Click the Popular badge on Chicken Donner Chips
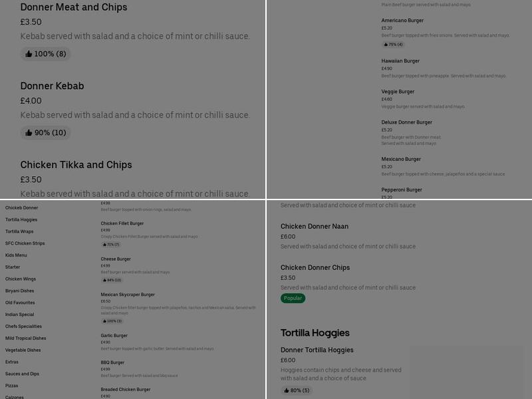 pyautogui.click(x=293, y=298)
